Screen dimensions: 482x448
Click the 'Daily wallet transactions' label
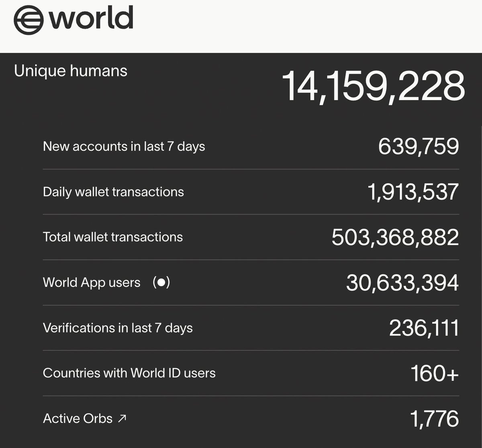point(113,192)
